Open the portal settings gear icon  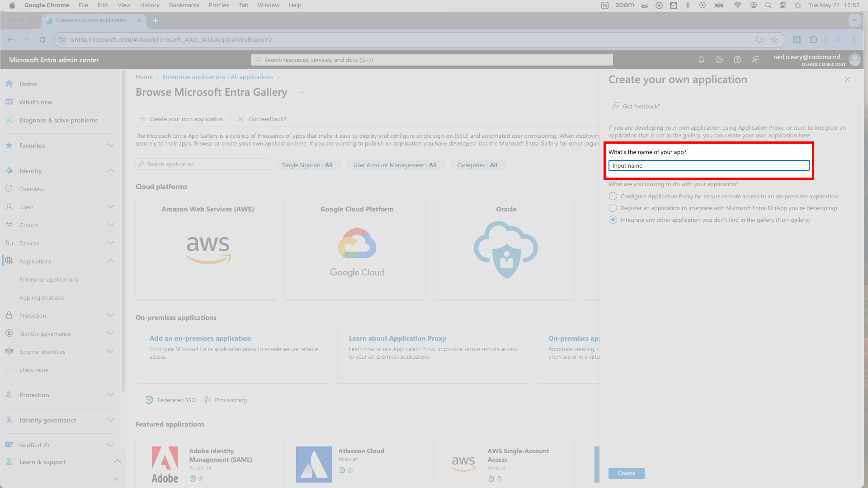pyautogui.click(x=719, y=60)
